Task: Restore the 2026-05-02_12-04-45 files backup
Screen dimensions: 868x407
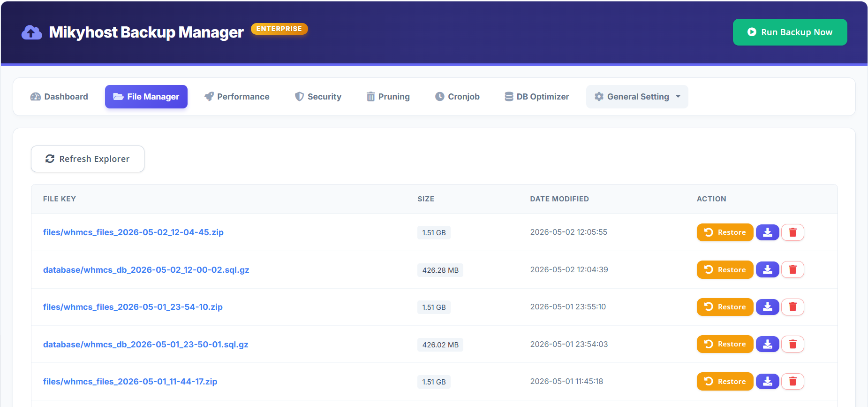Action: coord(725,232)
